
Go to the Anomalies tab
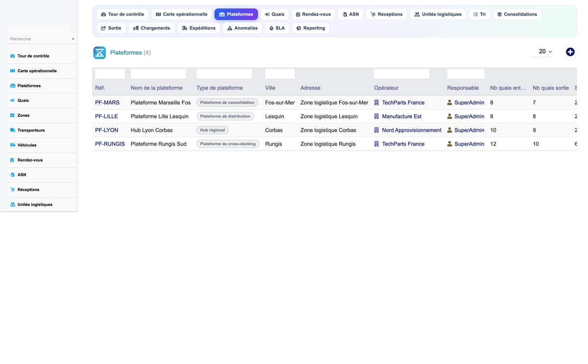coord(243,28)
